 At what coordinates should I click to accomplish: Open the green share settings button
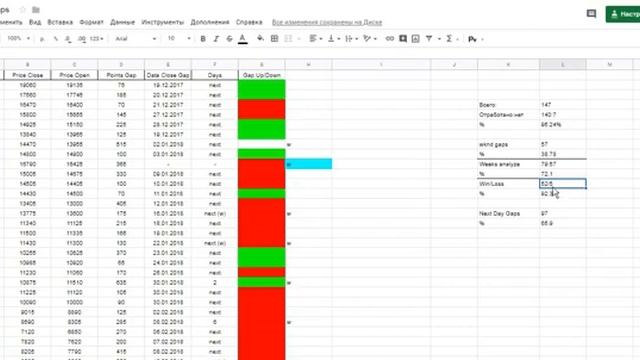click(623, 14)
